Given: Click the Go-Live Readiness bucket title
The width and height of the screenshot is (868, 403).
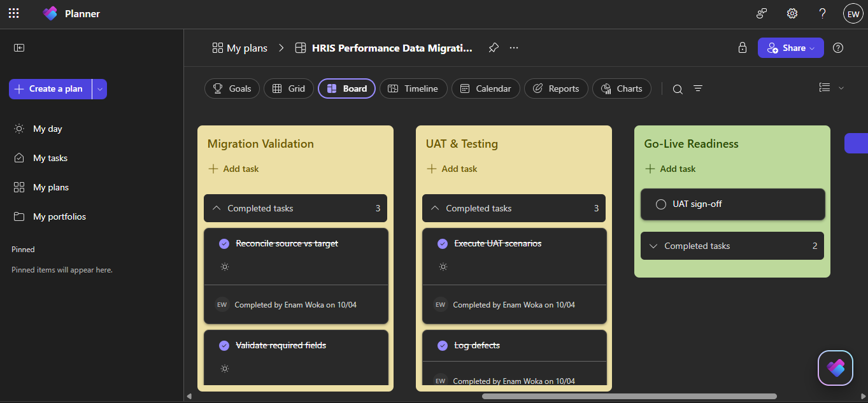Looking at the screenshot, I should point(692,144).
